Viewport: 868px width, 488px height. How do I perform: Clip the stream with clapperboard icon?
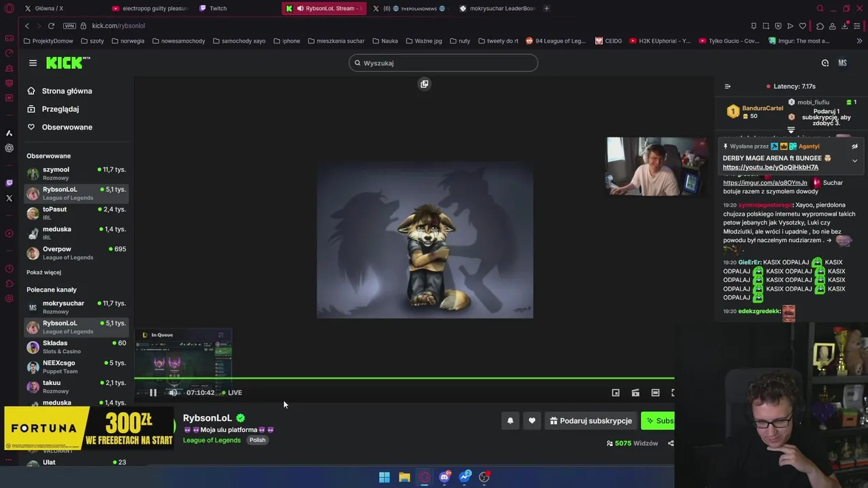click(635, 392)
